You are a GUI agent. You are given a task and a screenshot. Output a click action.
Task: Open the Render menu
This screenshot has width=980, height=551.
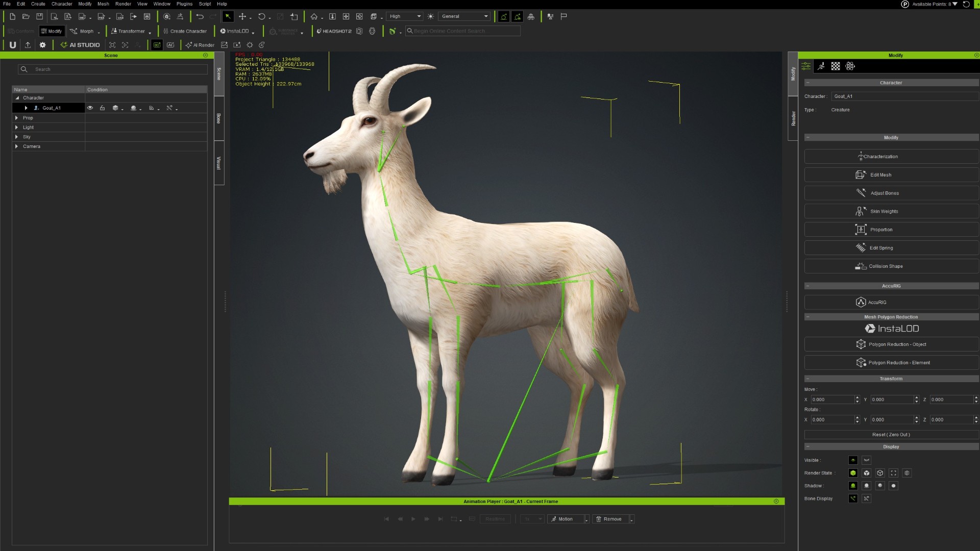click(123, 4)
